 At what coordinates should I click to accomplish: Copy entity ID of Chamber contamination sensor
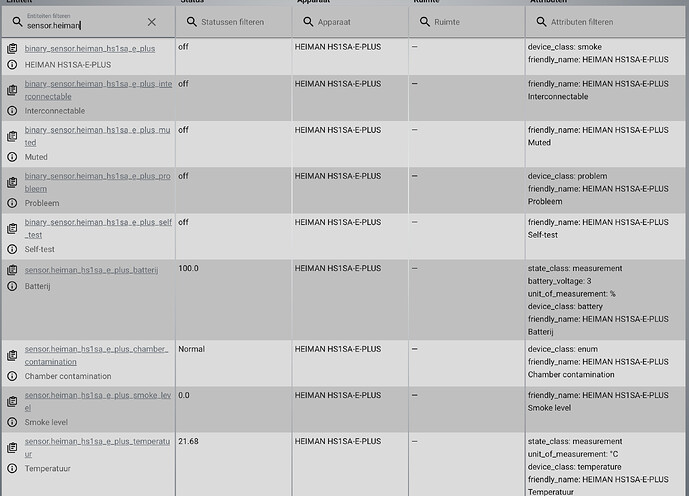click(12, 355)
